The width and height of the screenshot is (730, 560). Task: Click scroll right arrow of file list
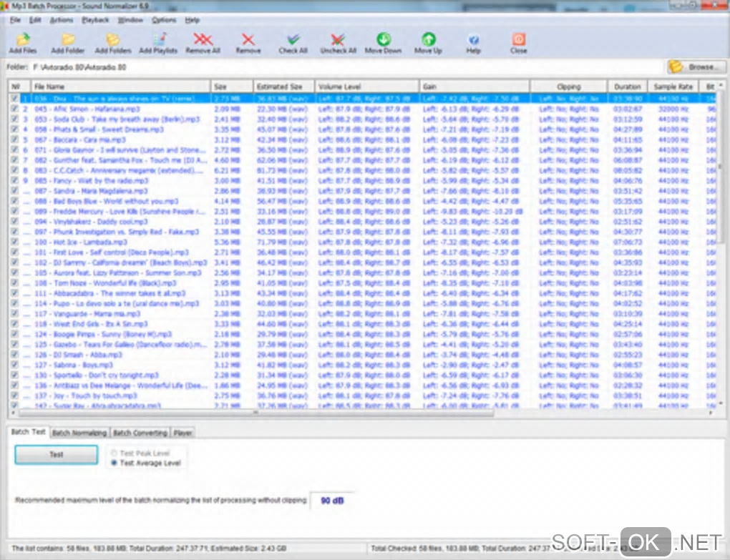click(711, 413)
